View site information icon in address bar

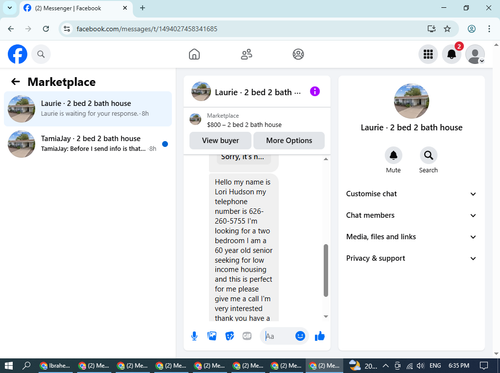(67, 29)
